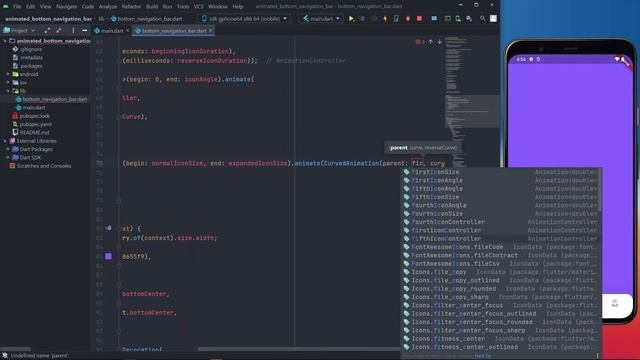Open main.dart run configuration dropdown
The width and height of the screenshot is (640, 360).
(322, 19)
